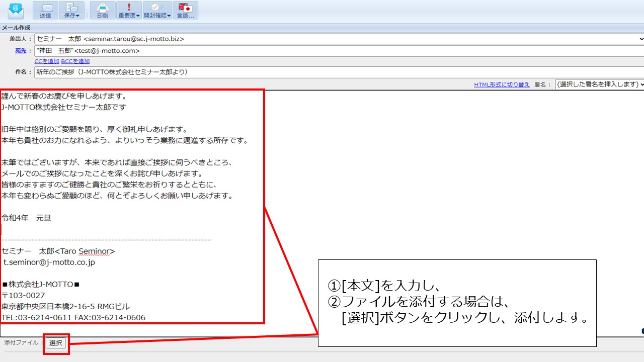Screen dimensions: 644x362
Task: Click the signature line セミナー 太郎<Taro Seminor>
Action: click(x=58, y=251)
